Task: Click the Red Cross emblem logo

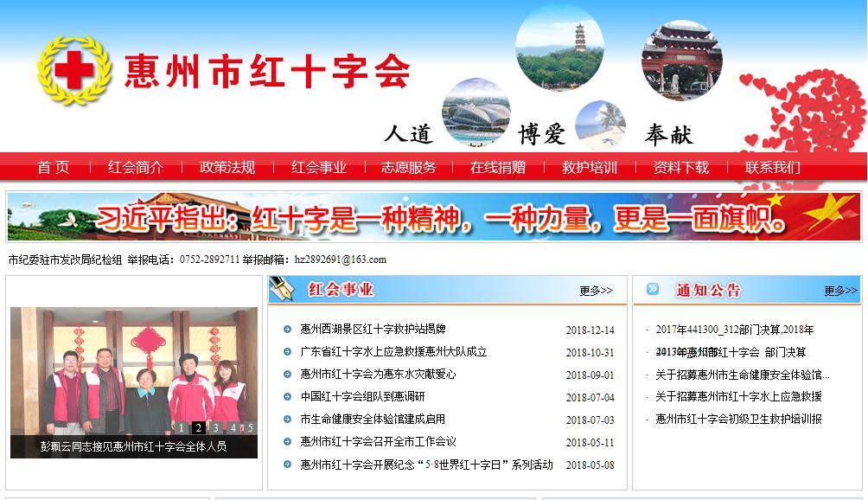Action: click(x=73, y=70)
